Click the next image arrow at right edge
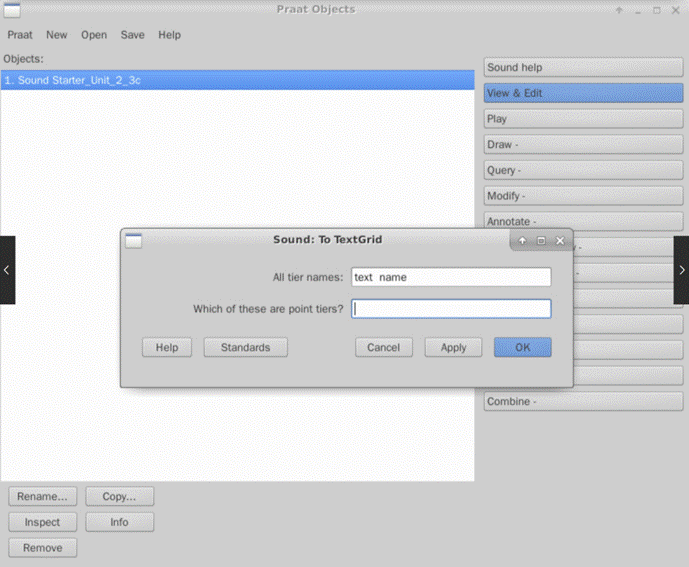 tap(682, 270)
